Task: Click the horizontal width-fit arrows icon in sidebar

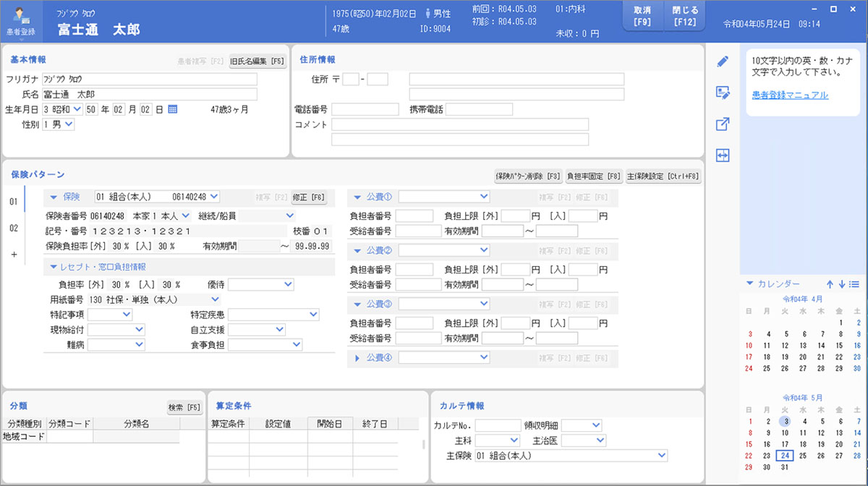Action: coord(722,155)
